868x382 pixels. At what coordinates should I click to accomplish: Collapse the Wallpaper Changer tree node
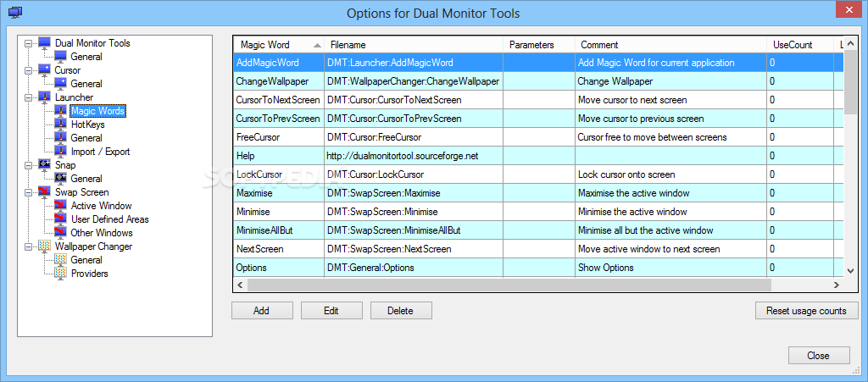(28, 246)
